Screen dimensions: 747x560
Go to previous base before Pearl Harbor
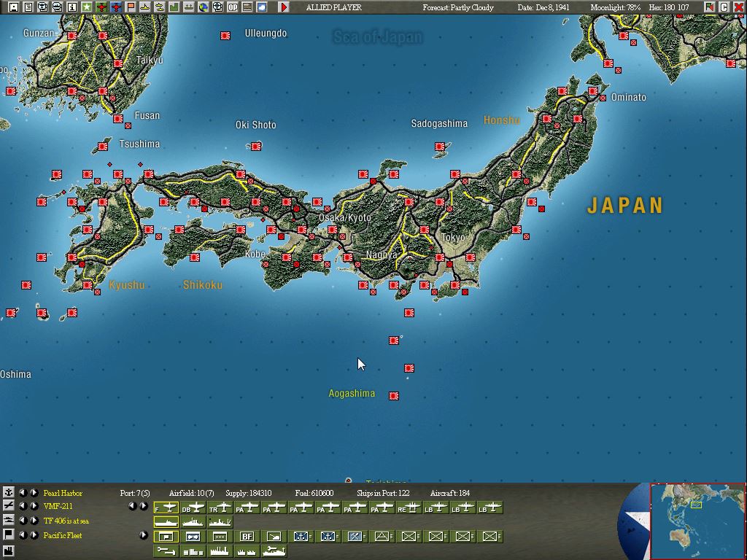(23, 492)
